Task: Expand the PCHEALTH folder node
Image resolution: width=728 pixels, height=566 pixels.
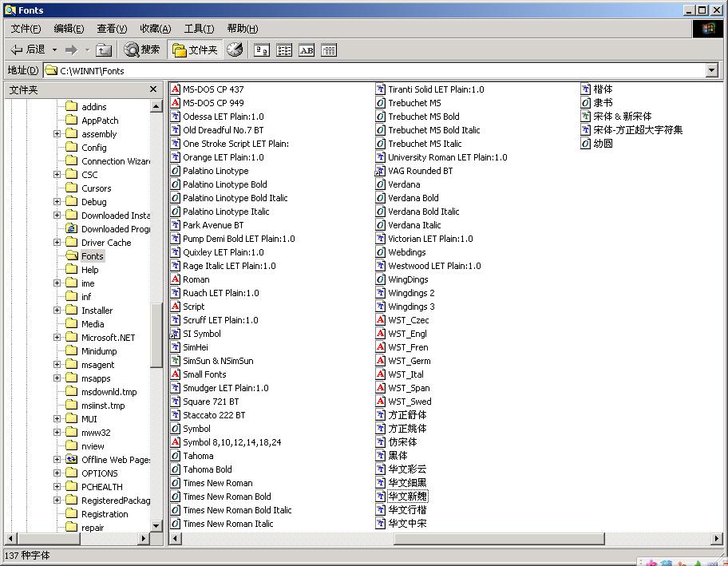Action: click(x=57, y=487)
